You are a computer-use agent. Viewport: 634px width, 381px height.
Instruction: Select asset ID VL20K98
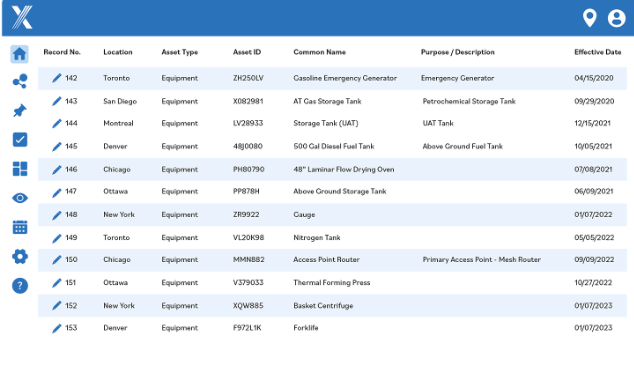point(248,238)
